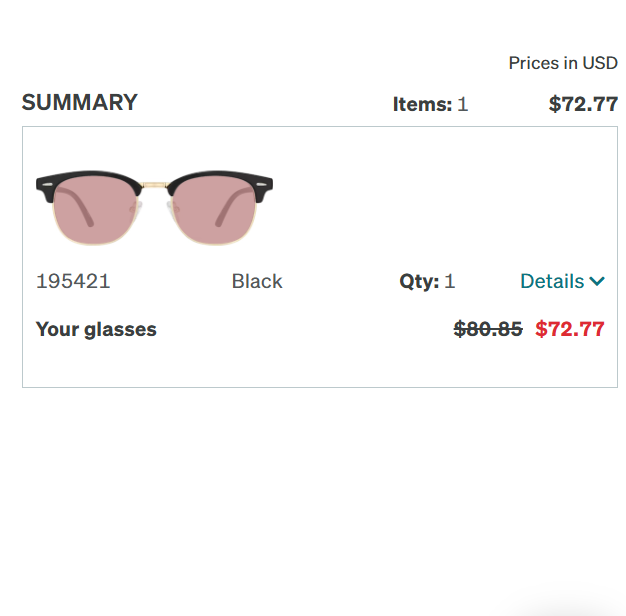This screenshot has height=616, width=626.
Task: Select the product number 195421
Action: point(73,281)
